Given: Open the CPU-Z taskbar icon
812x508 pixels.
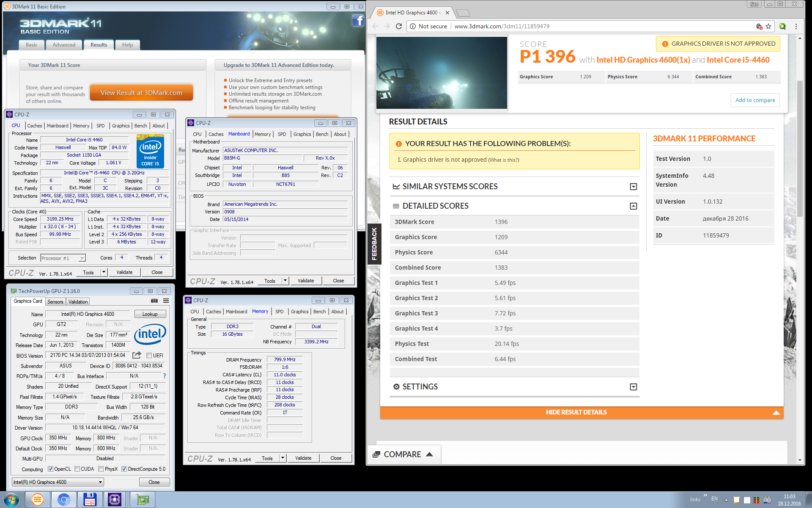Looking at the screenshot, I should pos(115,500).
